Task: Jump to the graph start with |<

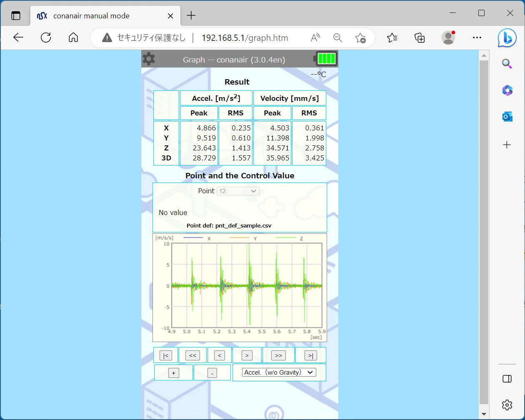Action: point(165,355)
